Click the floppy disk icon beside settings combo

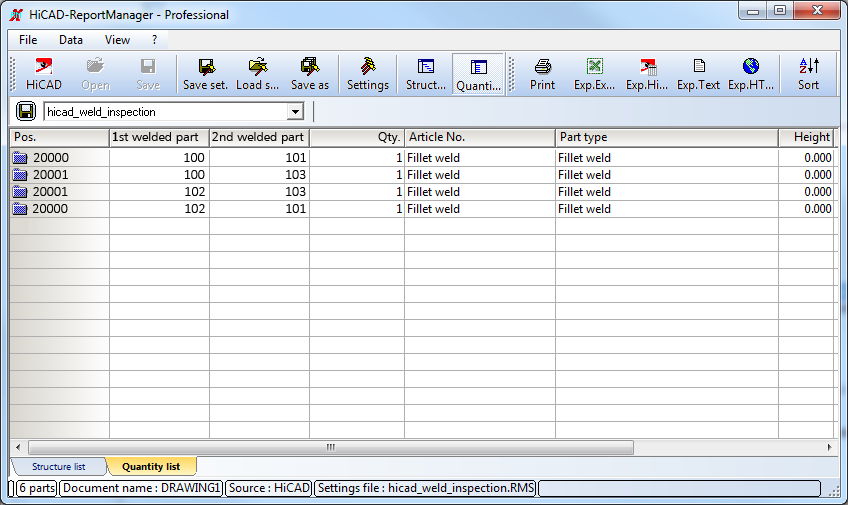point(25,111)
